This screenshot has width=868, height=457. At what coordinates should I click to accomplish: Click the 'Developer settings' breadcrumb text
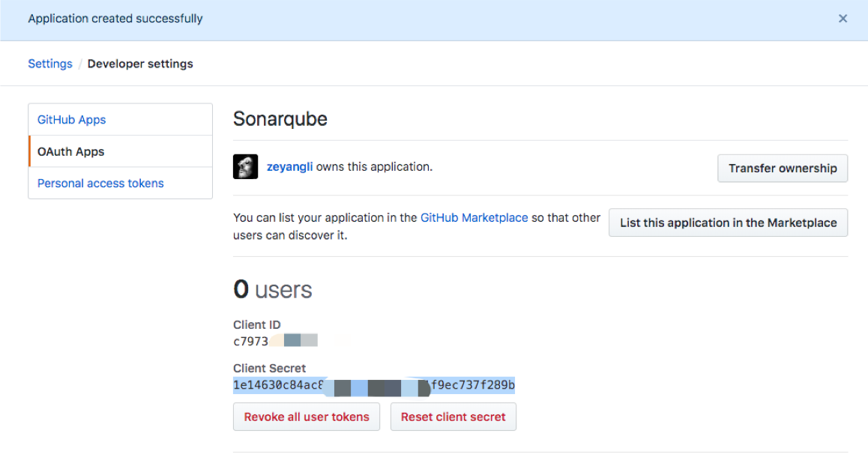click(140, 64)
